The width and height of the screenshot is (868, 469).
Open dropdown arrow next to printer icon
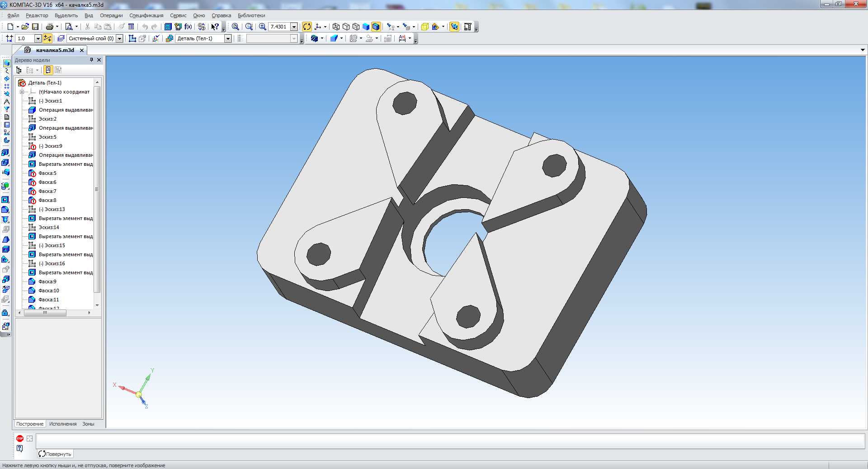pos(57,27)
